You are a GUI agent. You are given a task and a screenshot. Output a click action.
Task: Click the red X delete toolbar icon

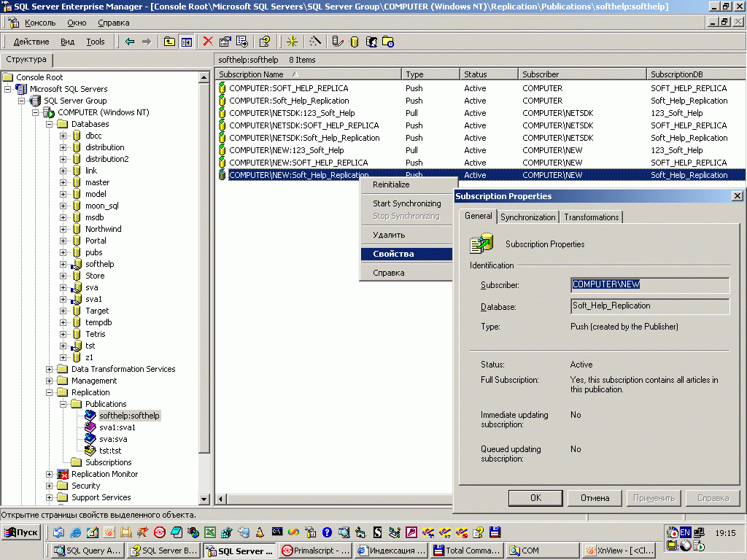(x=208, y=42)
